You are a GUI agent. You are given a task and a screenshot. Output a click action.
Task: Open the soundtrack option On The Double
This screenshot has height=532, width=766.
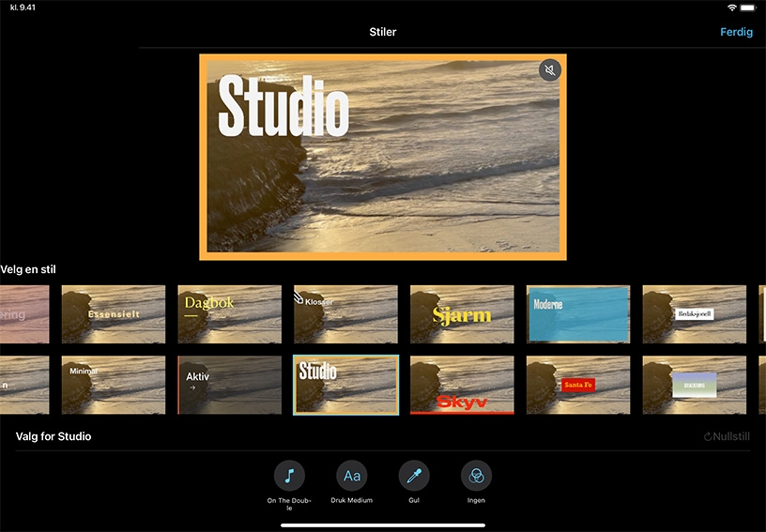point(289,476)
